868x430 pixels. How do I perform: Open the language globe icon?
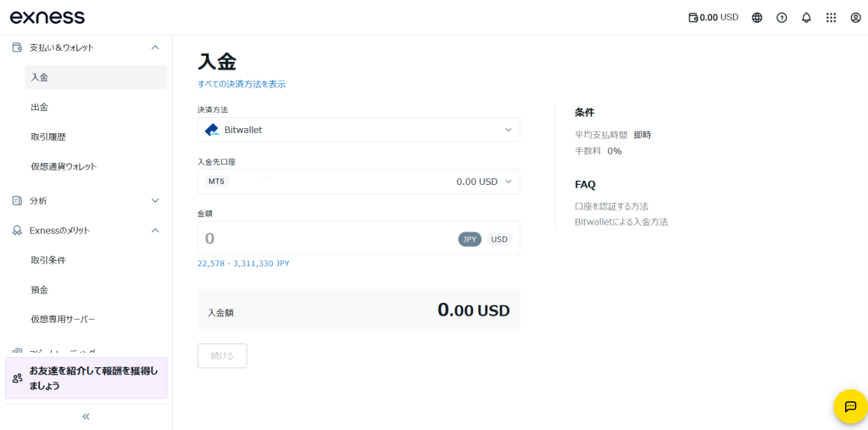click(x=757, y=18)
